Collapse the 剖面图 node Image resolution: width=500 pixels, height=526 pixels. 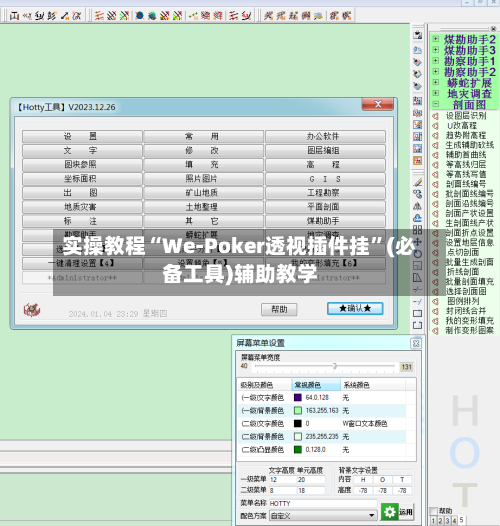coord(436,104)
